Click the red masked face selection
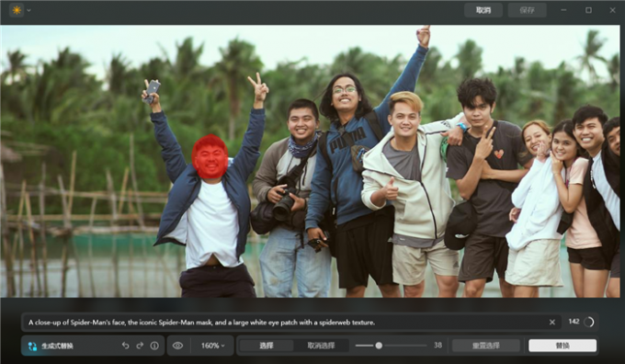This screenshot has height=364, width=625. (x=210, y=156)
